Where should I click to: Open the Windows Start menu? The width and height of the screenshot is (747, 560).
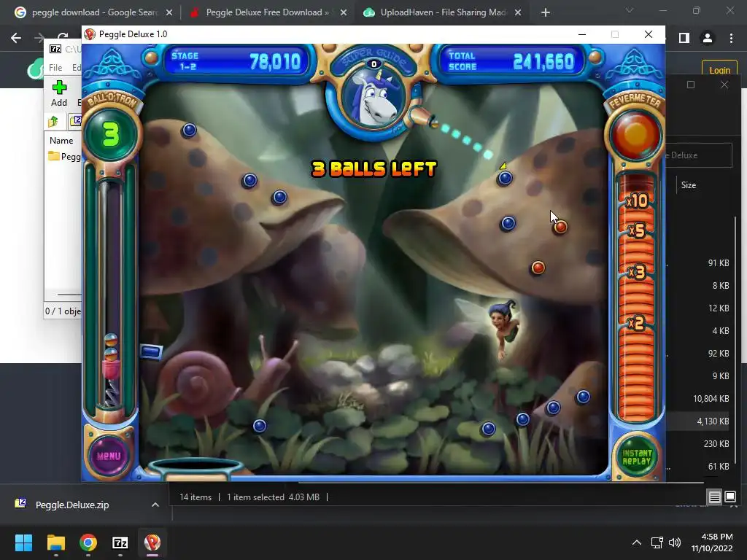[23, 542]
